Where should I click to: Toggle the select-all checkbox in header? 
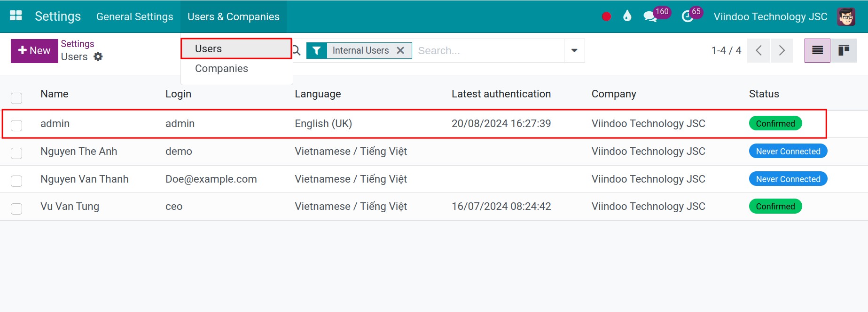pos(16,98)
